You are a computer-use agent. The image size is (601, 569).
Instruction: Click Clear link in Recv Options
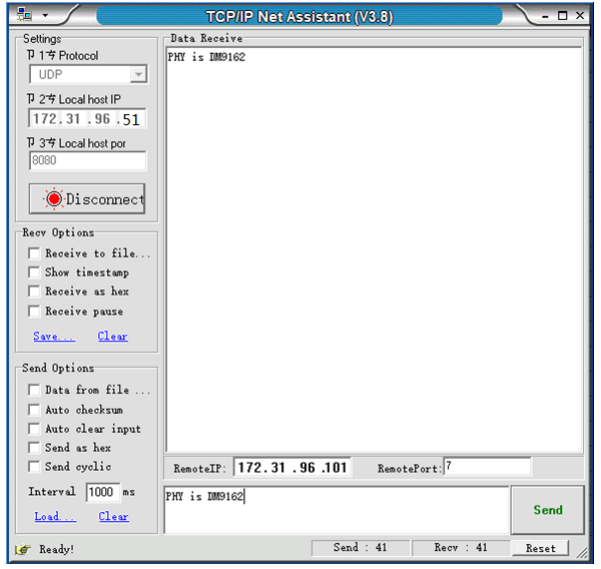pos(112,336)
